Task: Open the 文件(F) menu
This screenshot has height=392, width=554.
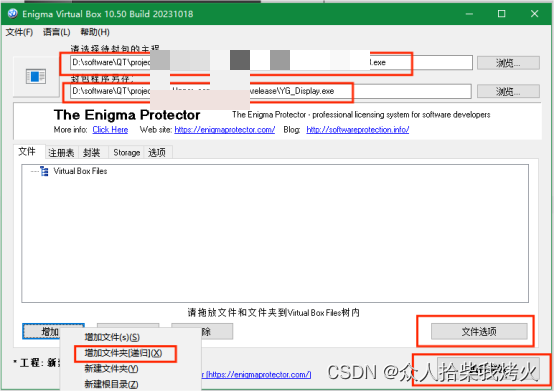Action: click(19, 32)
